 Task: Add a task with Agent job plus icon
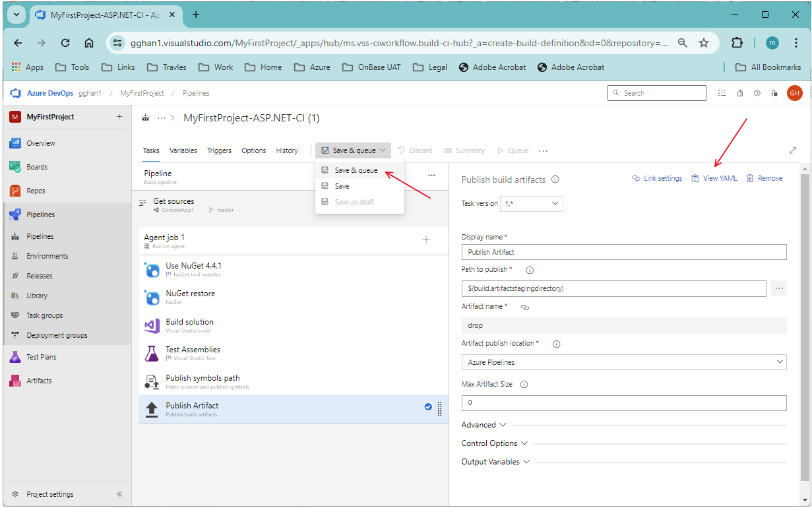(x=426, y=239)
